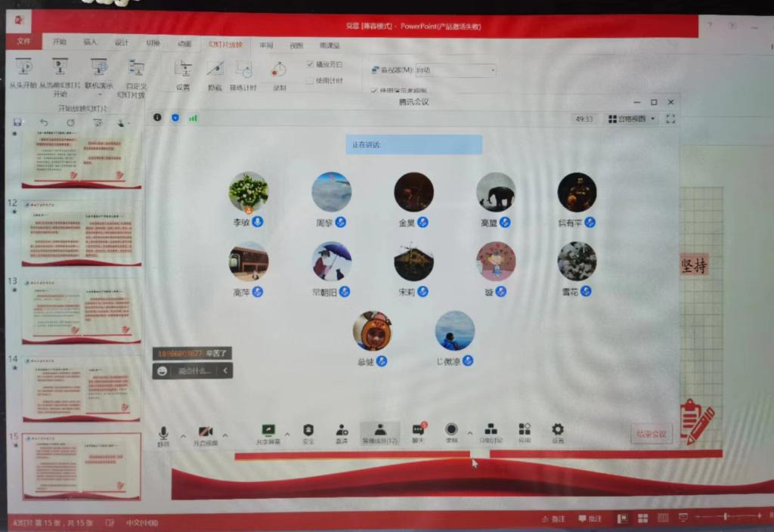Turn on the meeting video camera

pos(205,434)
